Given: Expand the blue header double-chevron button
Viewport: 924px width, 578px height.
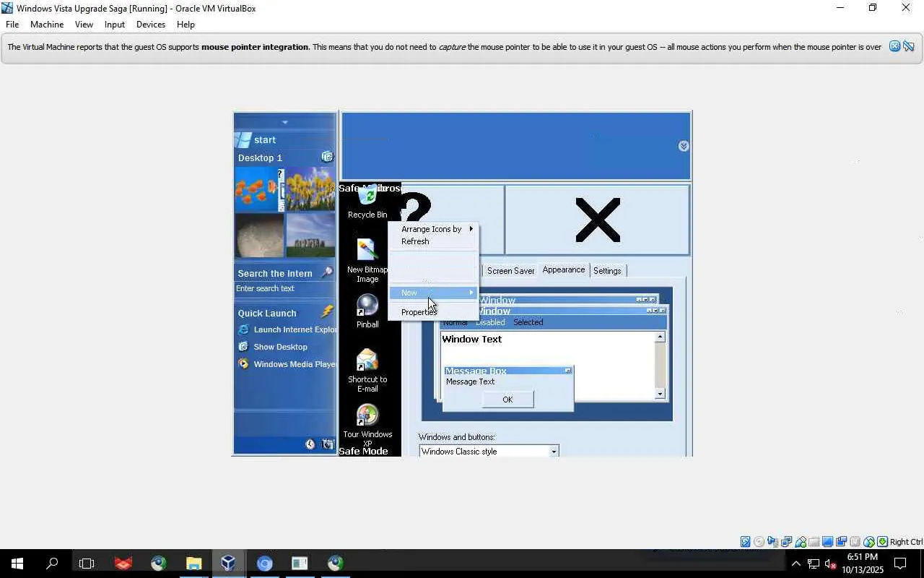Looking at the screenshot, I should pyautogui.click(x=684, y=146).
